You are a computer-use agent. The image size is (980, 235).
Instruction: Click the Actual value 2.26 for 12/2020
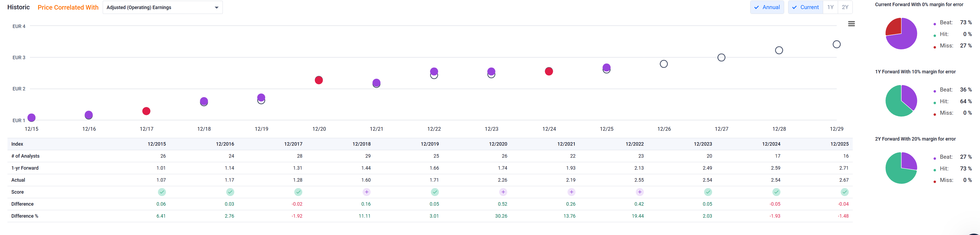(x=503, y=180)
